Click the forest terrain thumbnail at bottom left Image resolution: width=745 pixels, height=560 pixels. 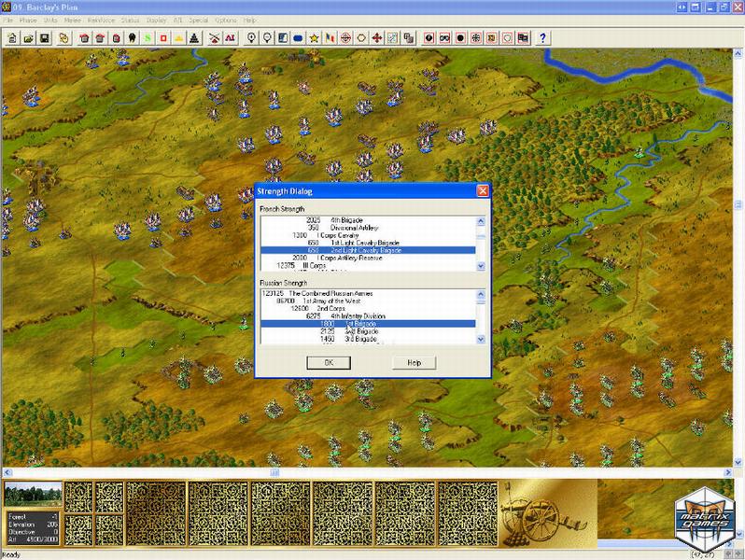tap(33, 495)
